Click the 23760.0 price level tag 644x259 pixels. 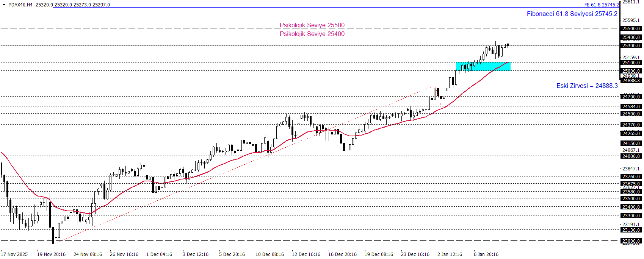631,176
